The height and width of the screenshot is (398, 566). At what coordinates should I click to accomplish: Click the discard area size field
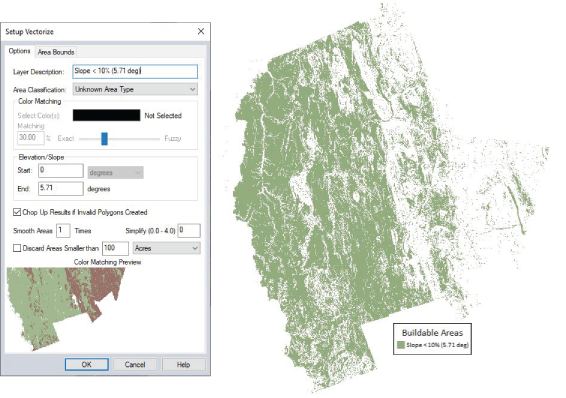click(x=115, y=248)
